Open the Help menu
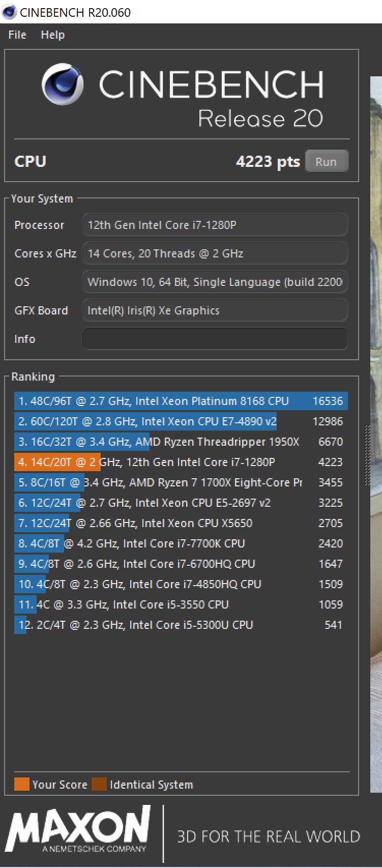Screen dimensions: 382x868 click(53, 35)
